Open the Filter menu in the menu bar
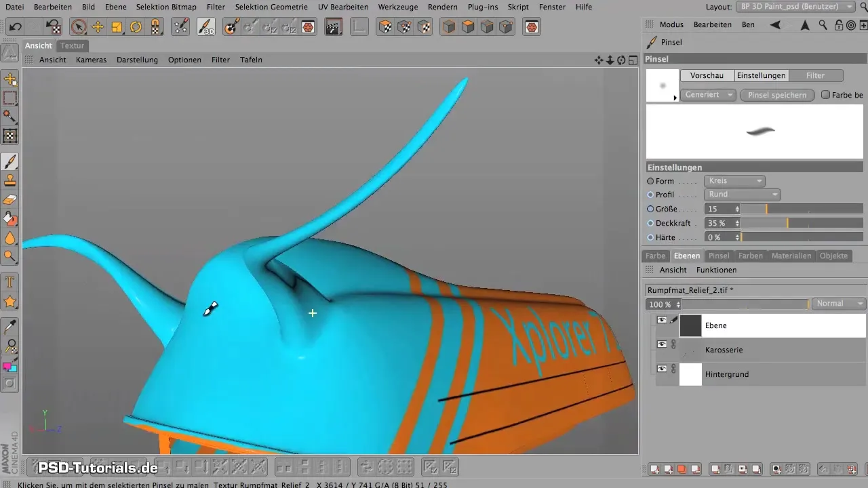Image resolution: width=868 pixels, height=488 pixels. coord(216,7)
